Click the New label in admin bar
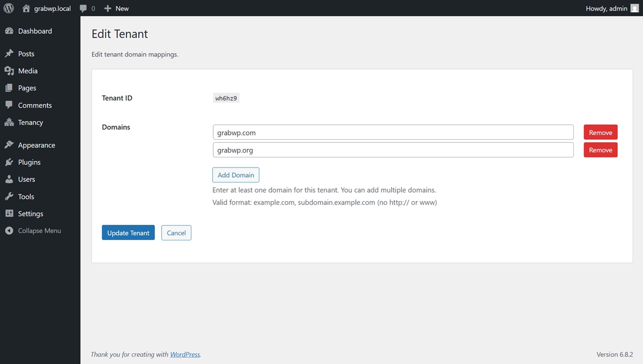Viewport: 643px width, 364px height. (x=122, y=9)
